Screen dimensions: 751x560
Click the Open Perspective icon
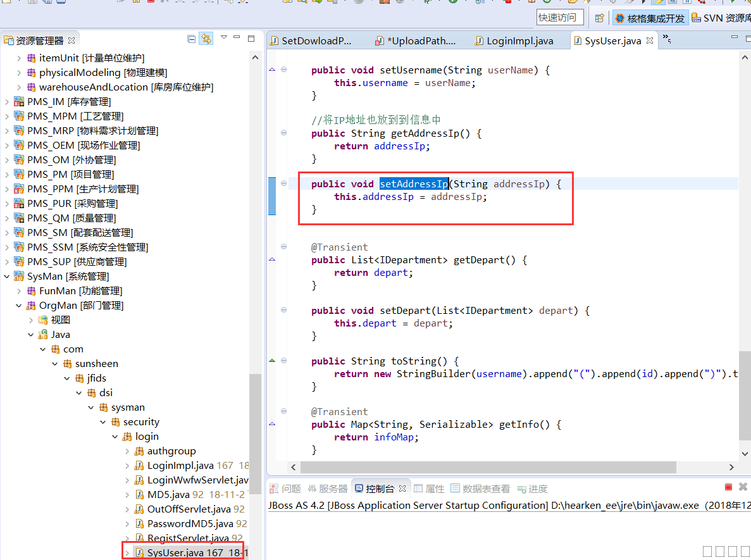(600, 18)
